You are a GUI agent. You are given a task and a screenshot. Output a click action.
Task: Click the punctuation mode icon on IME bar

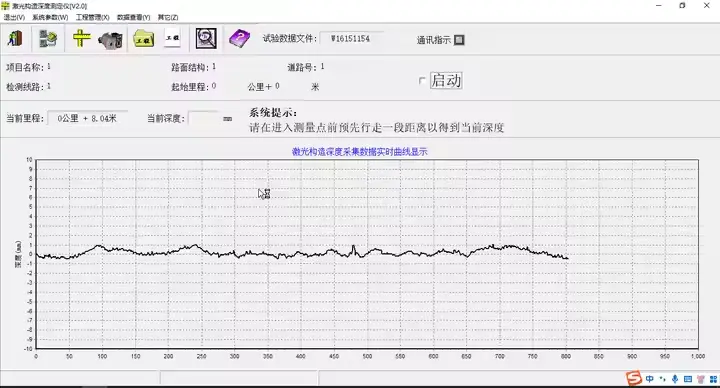click(x=662, y=379)
